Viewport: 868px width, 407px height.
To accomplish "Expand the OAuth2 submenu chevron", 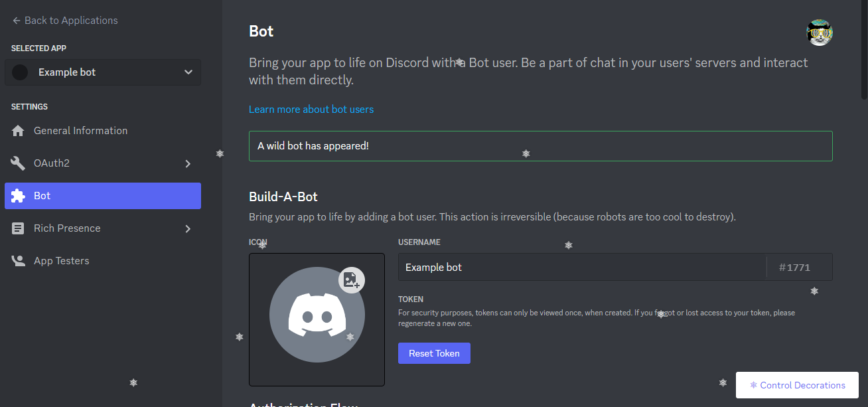I will point(188,163).
